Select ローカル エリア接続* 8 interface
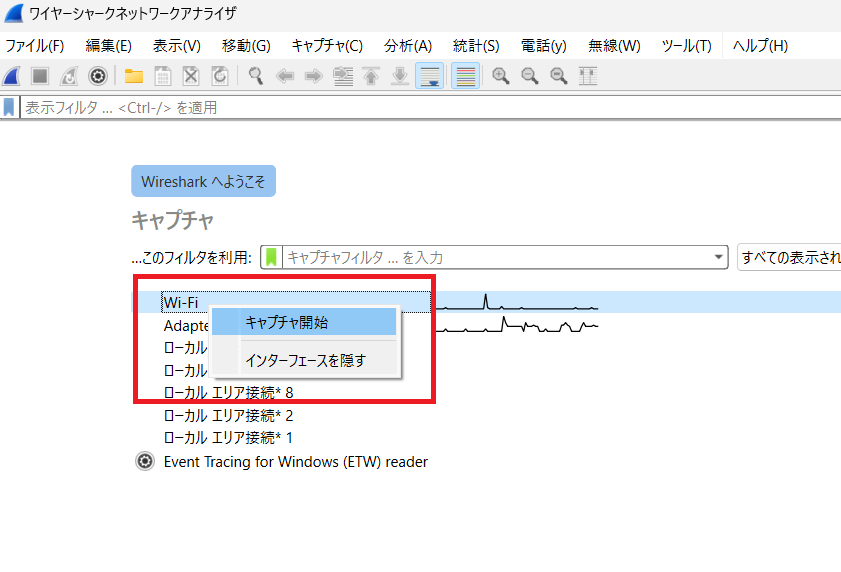 (228, 392)
